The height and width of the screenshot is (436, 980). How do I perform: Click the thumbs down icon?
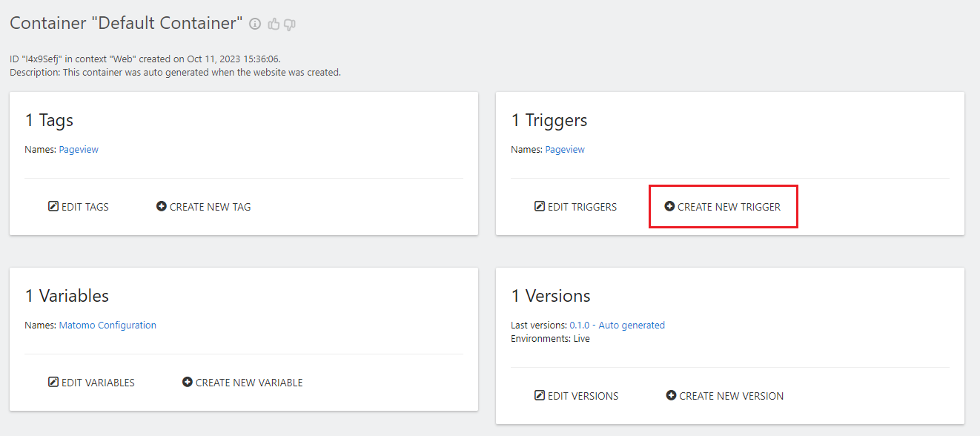coord(290,24)
